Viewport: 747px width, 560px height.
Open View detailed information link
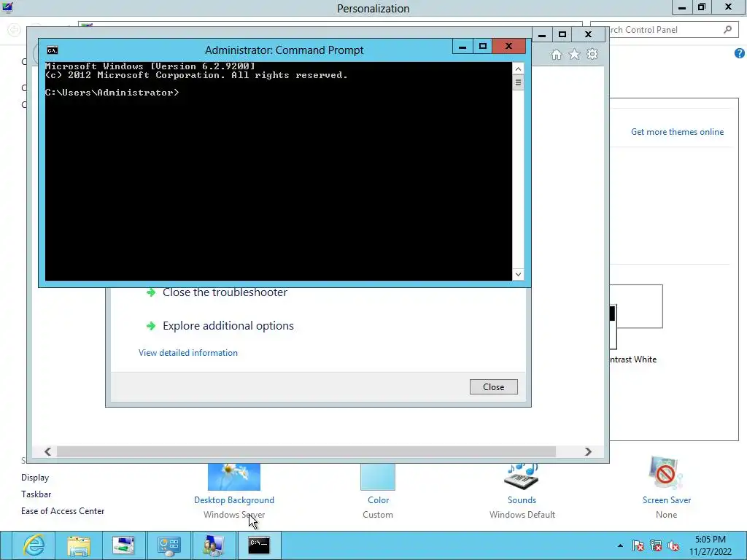pos(188,353)
